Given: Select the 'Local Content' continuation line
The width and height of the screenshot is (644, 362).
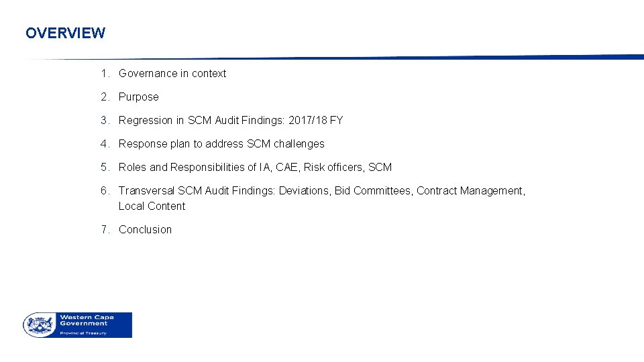Looking at the screenshot, I should click(x=152, y=206).
